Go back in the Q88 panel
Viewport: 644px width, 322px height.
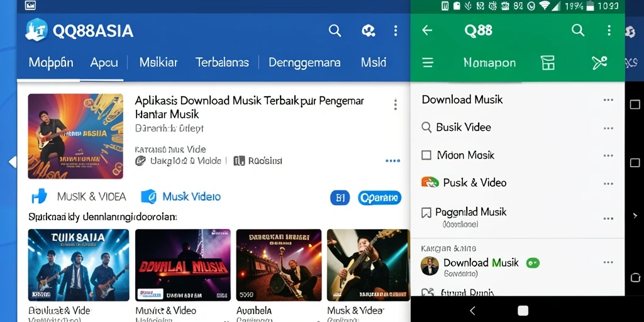point(427,30)
